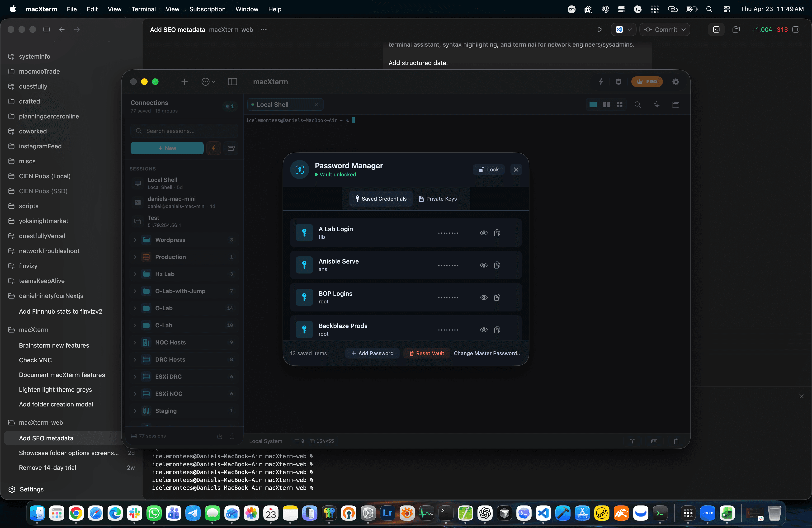Click the branch icon in macXterm status bar
Screen dimensions: 812x528
pos(632,441)
